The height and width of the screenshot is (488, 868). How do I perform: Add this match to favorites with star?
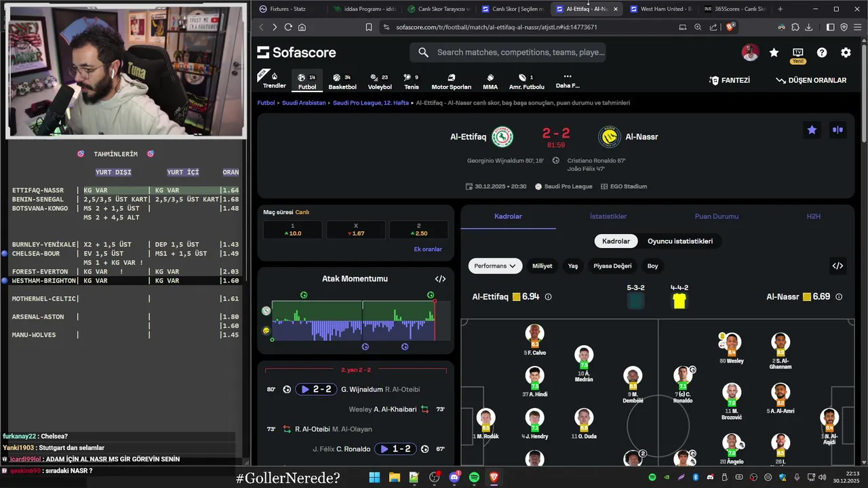pos(812,129)
